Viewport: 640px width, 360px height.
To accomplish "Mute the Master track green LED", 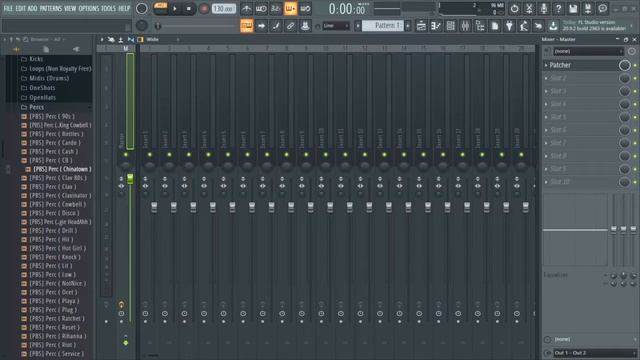I will [x=126, y=155].
